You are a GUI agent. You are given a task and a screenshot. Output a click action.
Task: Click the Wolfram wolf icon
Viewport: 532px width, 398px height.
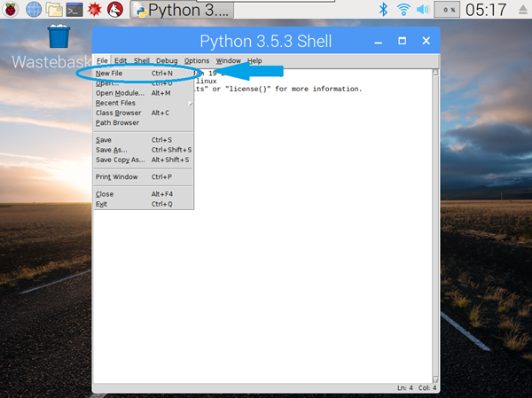coord(115,10)
